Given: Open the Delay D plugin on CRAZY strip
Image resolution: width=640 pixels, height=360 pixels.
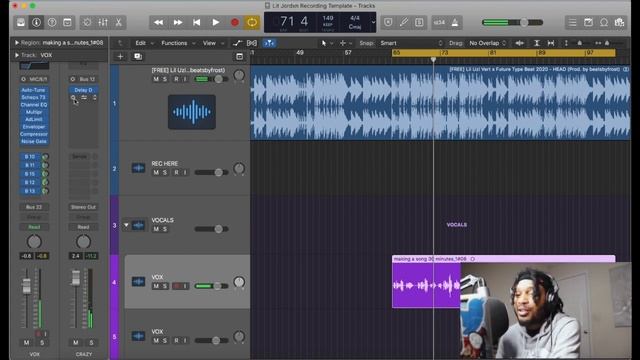Looking at the screenshot, I should 83,90.
